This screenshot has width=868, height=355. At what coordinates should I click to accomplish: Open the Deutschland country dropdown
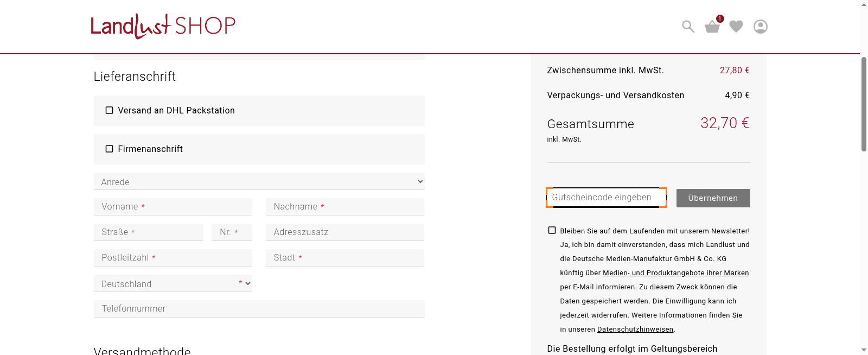pyautogui.click(x=173, y=283)
